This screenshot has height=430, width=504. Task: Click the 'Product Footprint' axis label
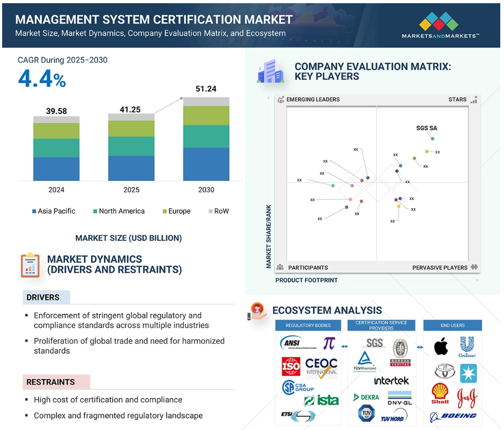[x=306, y=280]
